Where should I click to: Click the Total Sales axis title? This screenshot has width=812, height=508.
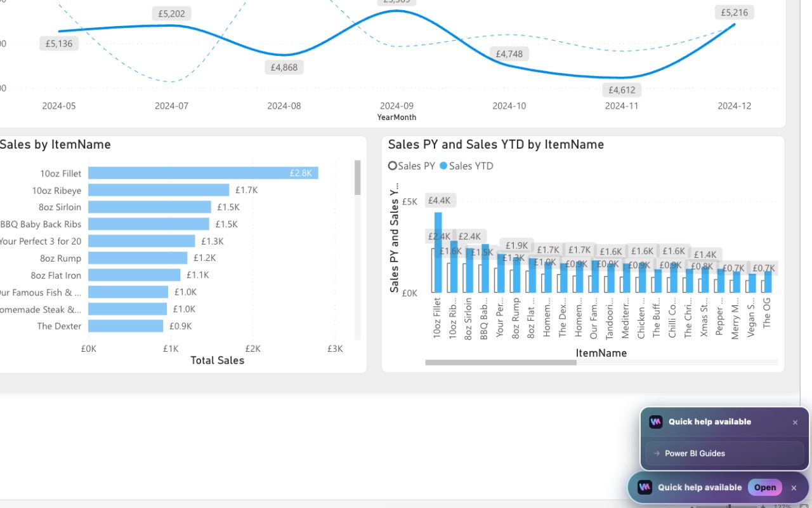pyautogui.click(x=218, y=360)
